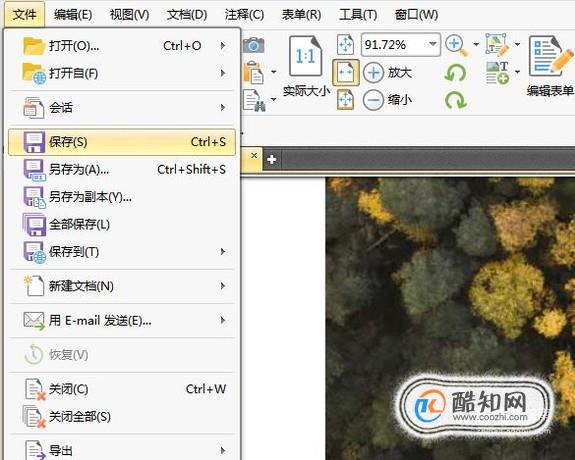Expand the paste clipboard dropdown arrow

click(274, 72)
